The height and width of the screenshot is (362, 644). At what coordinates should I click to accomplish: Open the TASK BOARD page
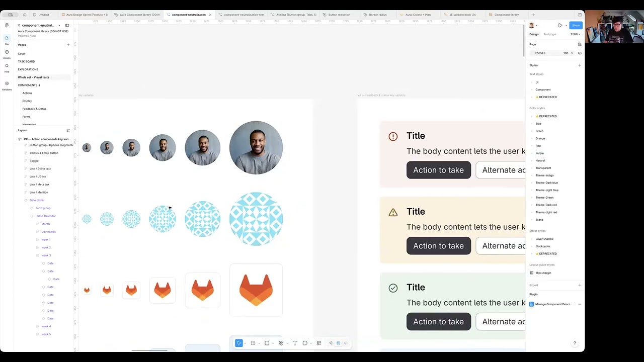(26, 61)
